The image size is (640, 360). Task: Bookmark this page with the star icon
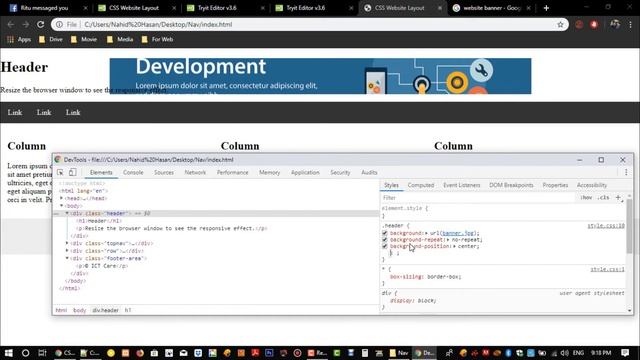pyautogui.click(x=560, y=24)
